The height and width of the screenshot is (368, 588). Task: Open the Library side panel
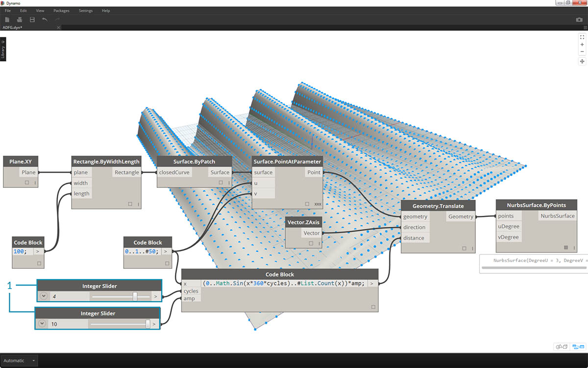click(3, 50)
